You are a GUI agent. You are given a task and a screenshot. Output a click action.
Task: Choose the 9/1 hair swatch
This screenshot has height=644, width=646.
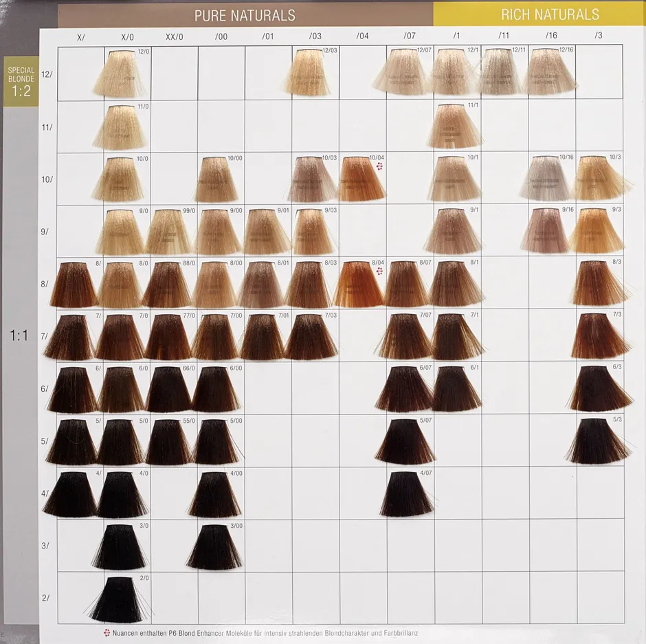click(452, 231)
